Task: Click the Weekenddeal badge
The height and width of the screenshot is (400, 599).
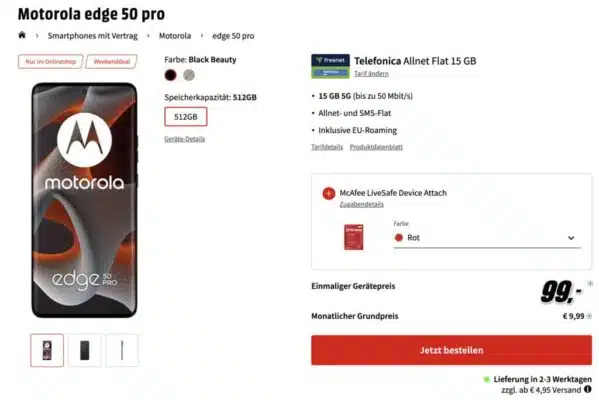Action: pos(112,62)
